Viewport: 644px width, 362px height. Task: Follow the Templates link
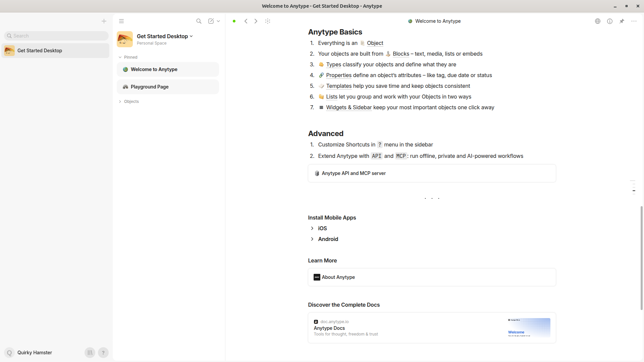pyautogui.click(x=339, y=86)
